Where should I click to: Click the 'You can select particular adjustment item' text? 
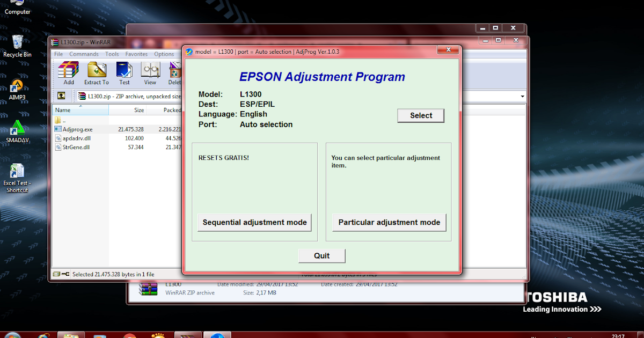pos(385,161)
